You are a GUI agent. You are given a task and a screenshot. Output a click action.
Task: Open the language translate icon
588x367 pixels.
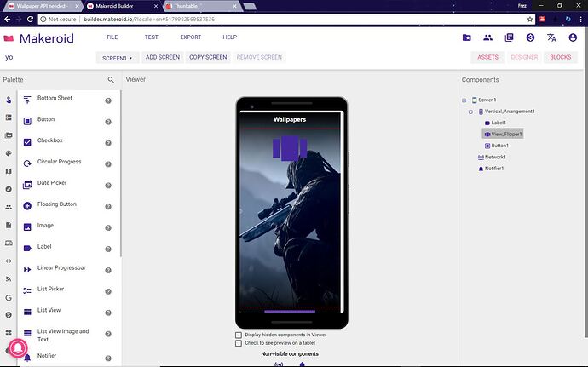[551, 37]
